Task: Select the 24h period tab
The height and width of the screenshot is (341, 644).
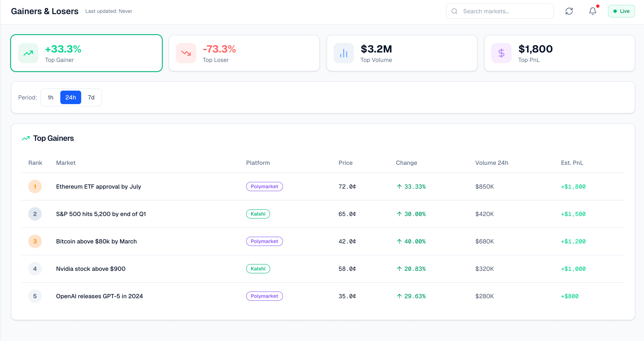Action: click(x=70, y=97)
